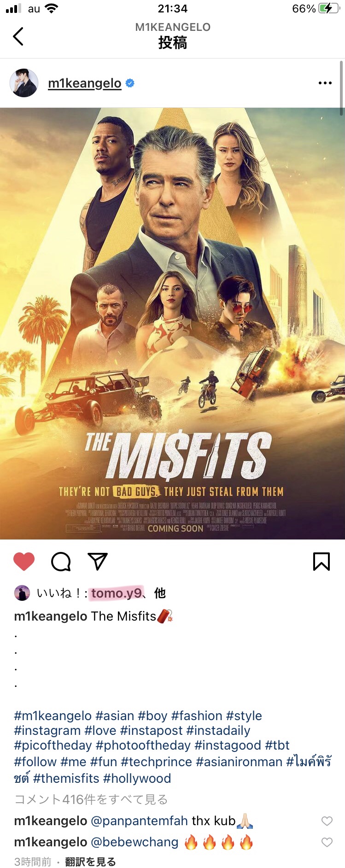Like the panpantemfah reply comment
This screenshot has width=345, height=868.
click(327, 821)
